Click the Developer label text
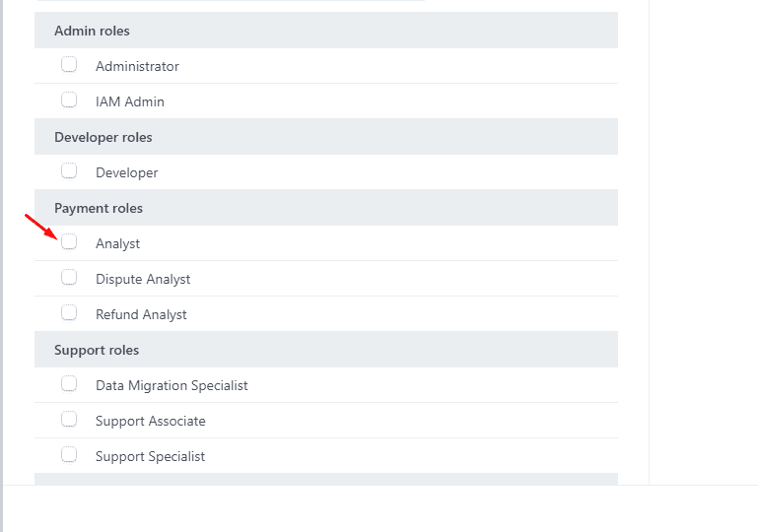The height and width of the screenshot is (532, 758). point(126,172)
